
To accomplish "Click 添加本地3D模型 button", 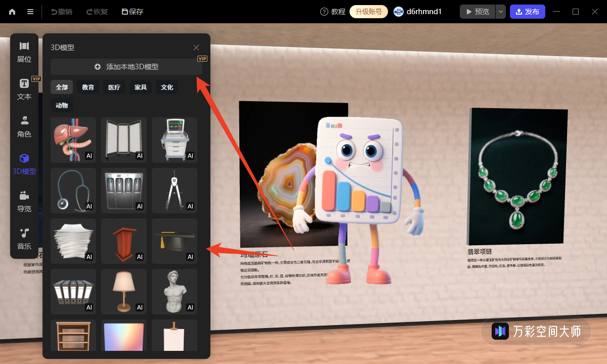I will pyautogui.click(x=126, y=67).
